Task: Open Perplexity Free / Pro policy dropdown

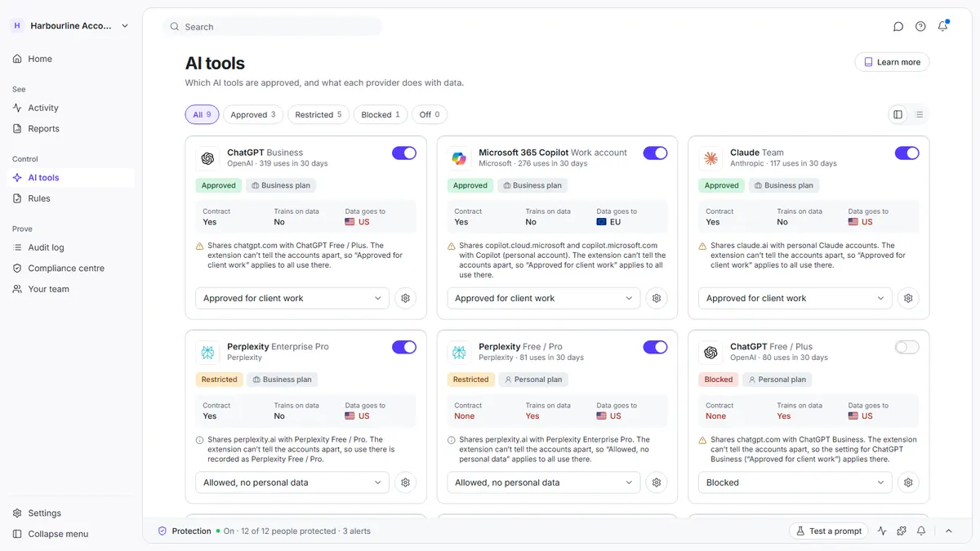Action: (544, 482)
